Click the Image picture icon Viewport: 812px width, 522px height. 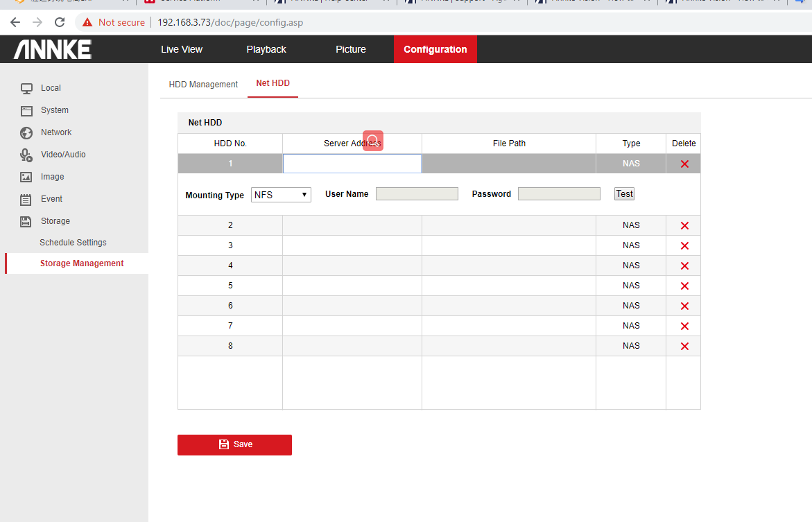click(x=26, y=177)
